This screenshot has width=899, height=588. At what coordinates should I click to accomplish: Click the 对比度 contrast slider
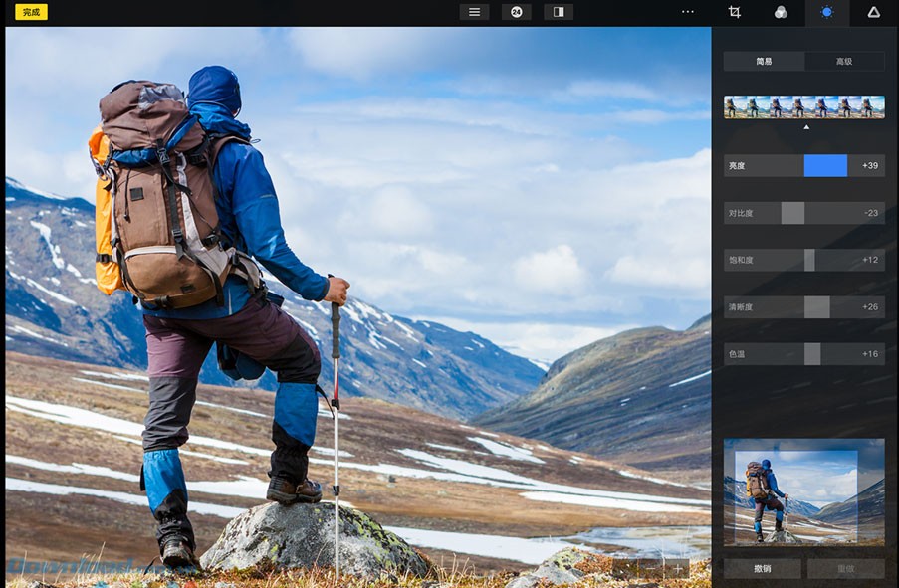(x=803, y=213)
